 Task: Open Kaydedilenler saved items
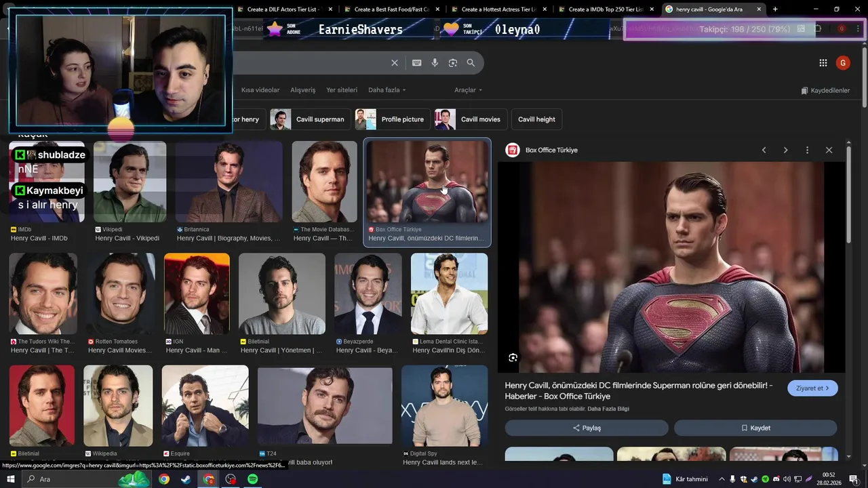[825, 90]
